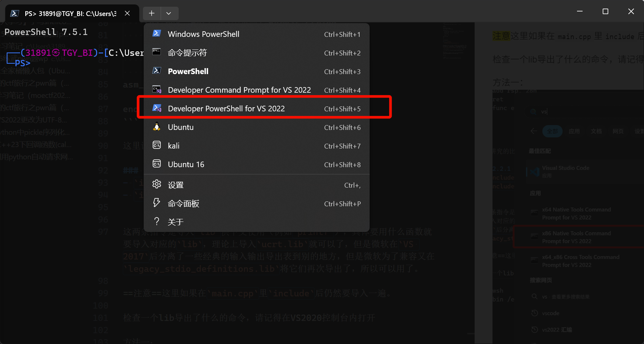
Task: Choose the PowerShell profile entry
Action: click(x=256, y=71)
